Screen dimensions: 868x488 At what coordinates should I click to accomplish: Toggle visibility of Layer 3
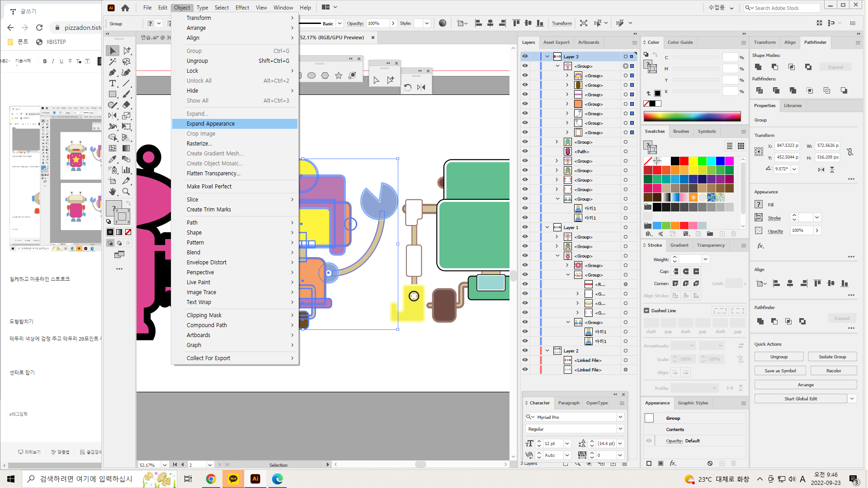click(525, 56)
